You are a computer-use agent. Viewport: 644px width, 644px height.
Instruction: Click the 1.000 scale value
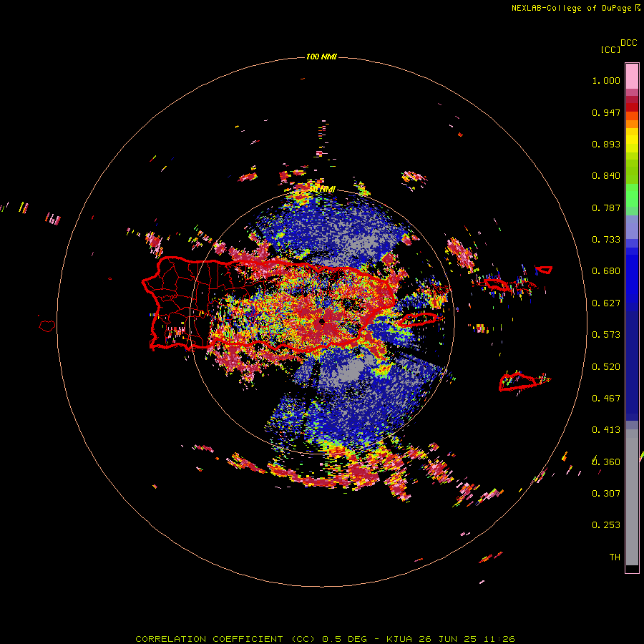[606, 81]
